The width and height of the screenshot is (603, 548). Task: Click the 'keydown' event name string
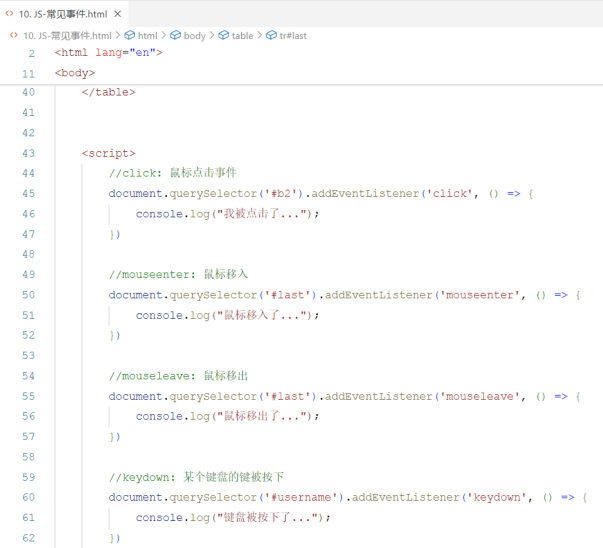[496, 497]
